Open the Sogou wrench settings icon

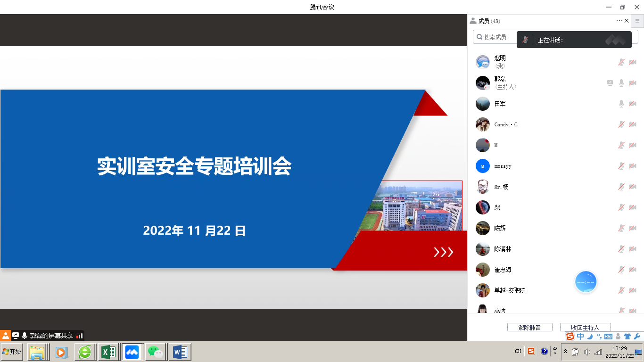[637, 337]
